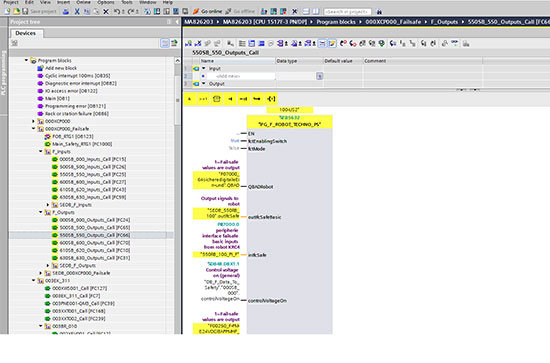Toggle project tree details view button
This screenshot has height=363, width=550.
[x=165, y=43]
